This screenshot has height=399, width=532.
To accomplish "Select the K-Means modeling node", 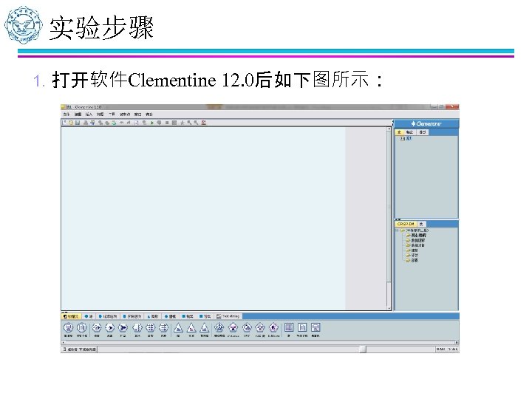I will [x=273, y=328].
